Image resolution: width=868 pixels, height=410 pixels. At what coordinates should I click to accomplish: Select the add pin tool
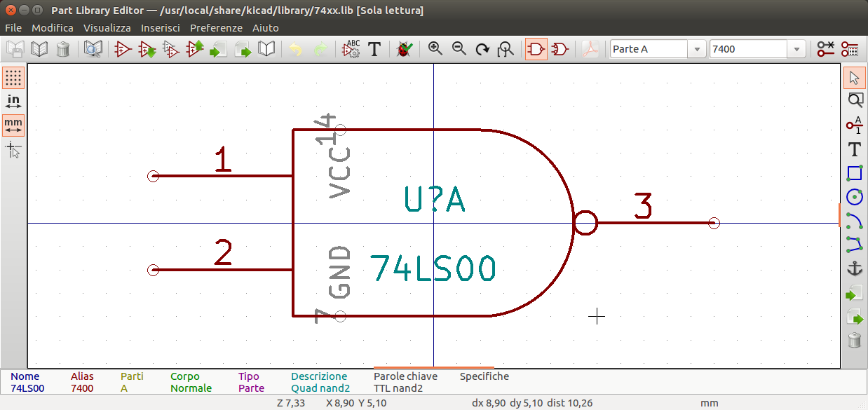point(854,125)
